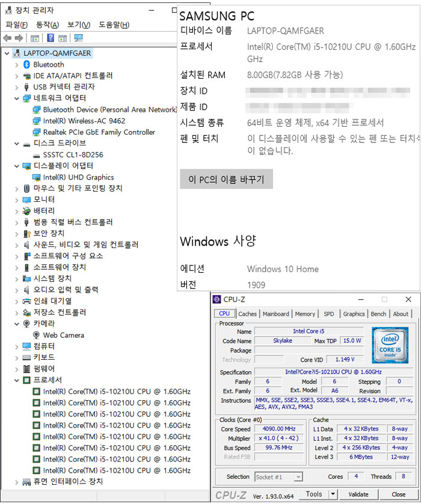Click the Windows 10 Home edition text
This screenshot has height=504, width=421.
coord(283,269)
